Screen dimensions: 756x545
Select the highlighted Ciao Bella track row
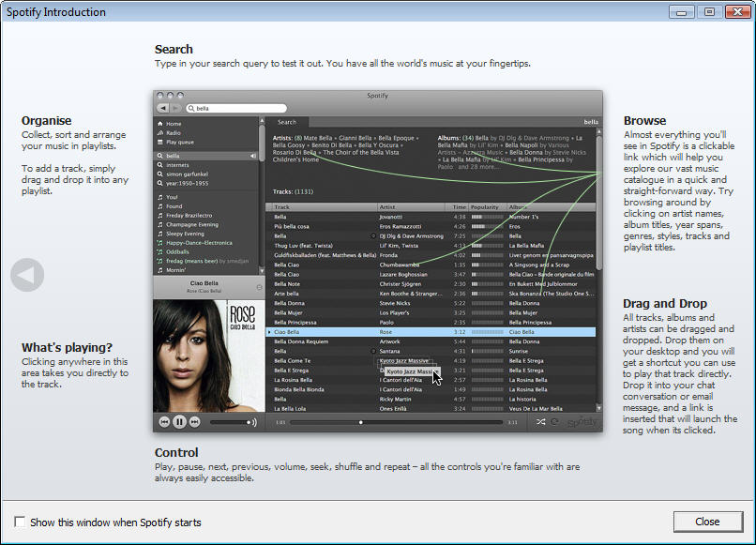pos(431,332)
